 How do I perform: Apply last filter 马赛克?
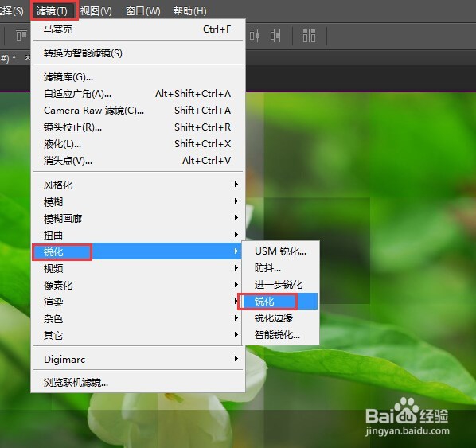(138, 29)
